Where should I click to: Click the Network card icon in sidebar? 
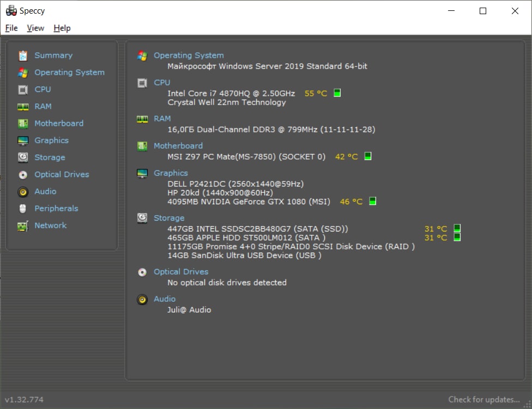pos(23,225)
